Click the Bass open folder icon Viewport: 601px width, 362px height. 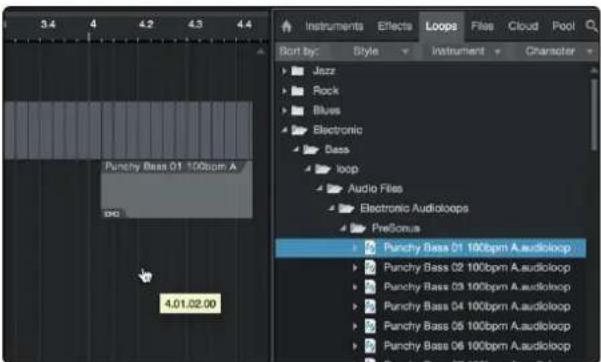coord(310,150)
